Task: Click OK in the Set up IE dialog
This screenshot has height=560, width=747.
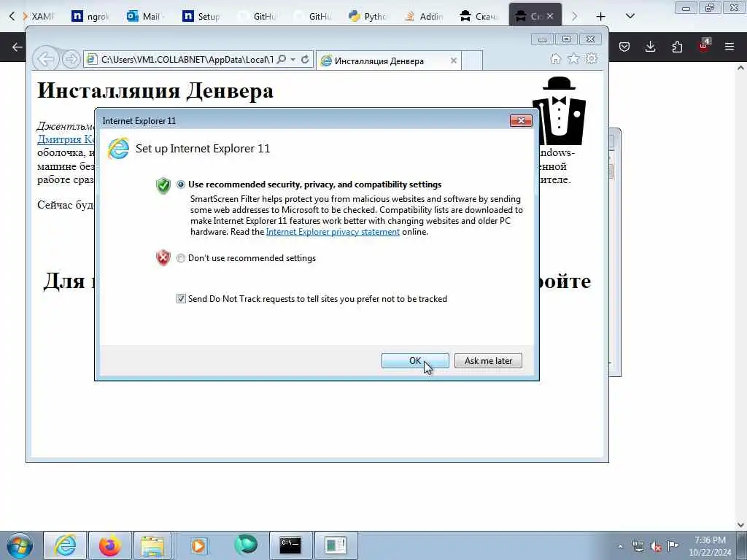Action: point(415,360)
